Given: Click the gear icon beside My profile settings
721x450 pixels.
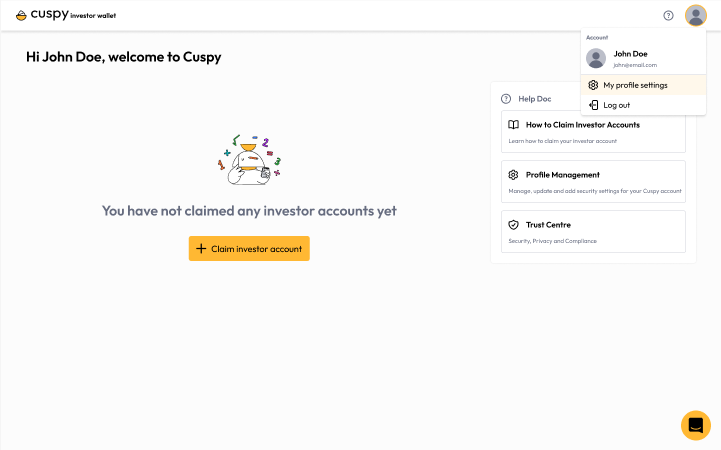Looking at the screenshot, I should click(x=593, y=85).
